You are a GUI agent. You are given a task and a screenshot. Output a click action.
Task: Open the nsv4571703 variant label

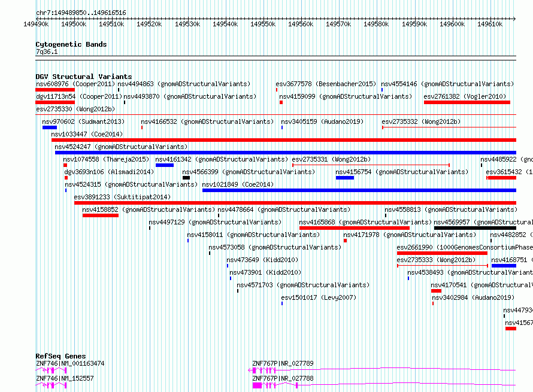pos(303,285)
